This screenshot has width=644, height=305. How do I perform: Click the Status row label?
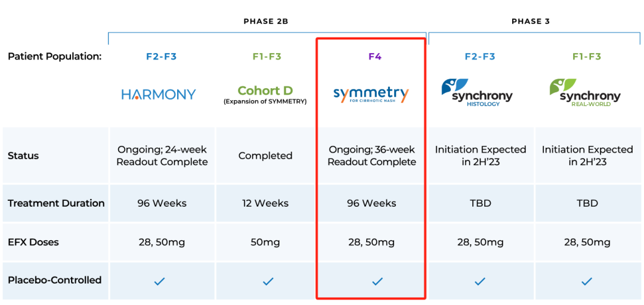(x=23, y=155)
